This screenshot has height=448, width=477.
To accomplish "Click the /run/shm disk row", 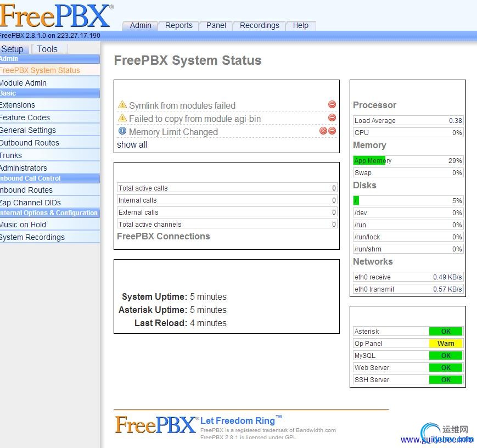I will [408, 249].
